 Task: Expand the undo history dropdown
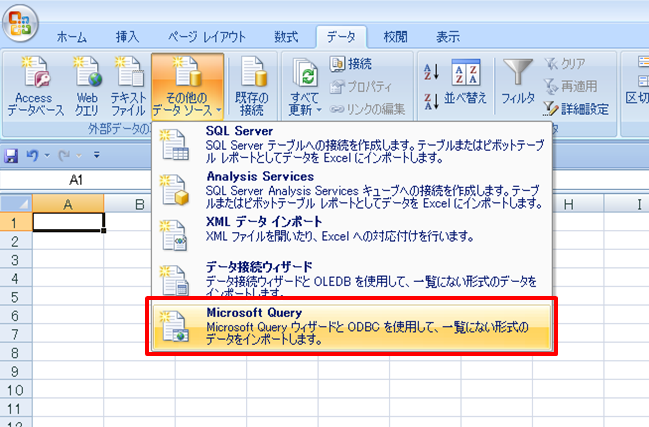[x=47, y=156]
